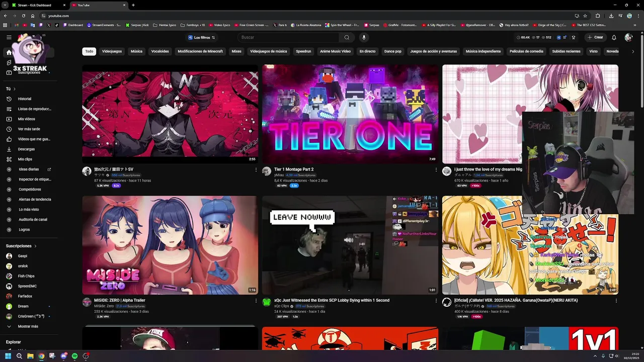Viewport: 644px width, 362px height.
Task: Open File Explorer from taskbar
Action: pyautogui.click(x=30, y=356)
